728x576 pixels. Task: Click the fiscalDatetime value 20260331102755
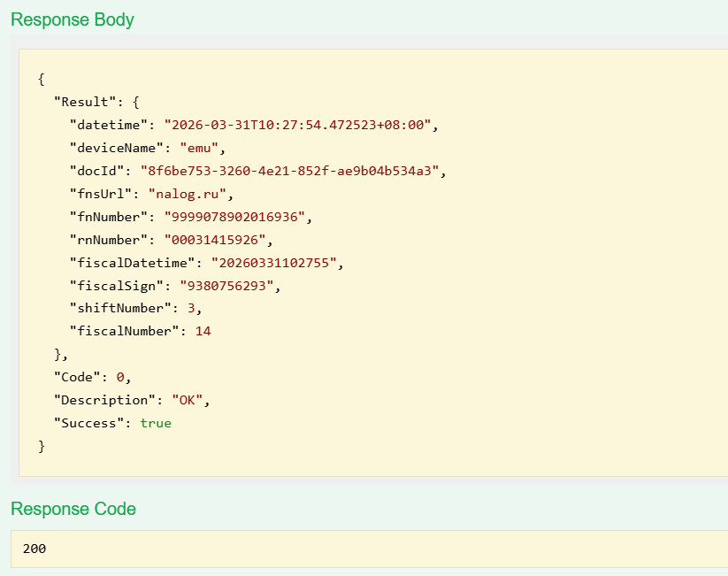[x=277, y=263]
